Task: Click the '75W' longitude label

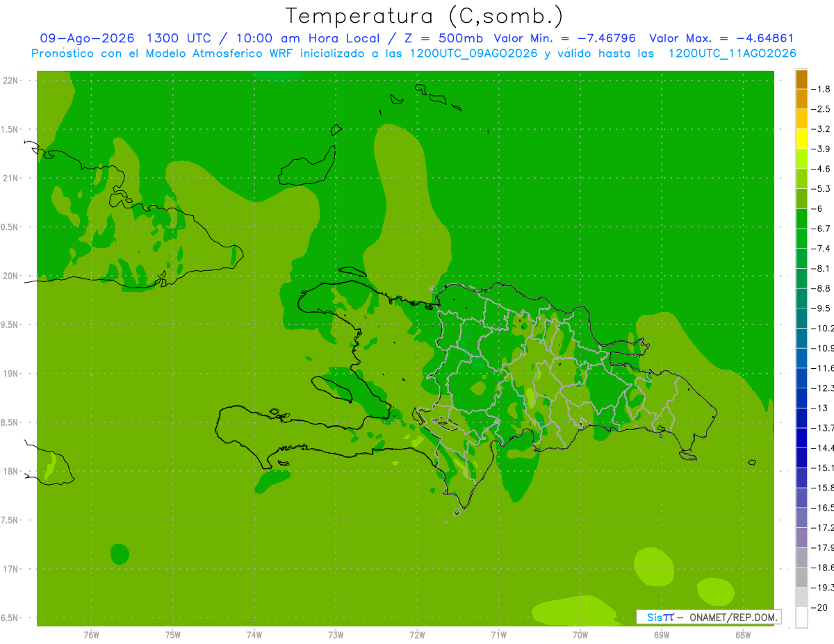Action: click(172, 634)
